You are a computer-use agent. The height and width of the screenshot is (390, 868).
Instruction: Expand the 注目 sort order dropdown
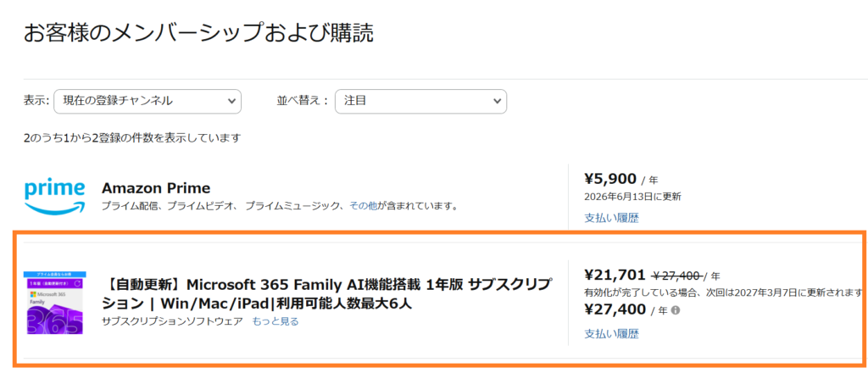(420, 102)
